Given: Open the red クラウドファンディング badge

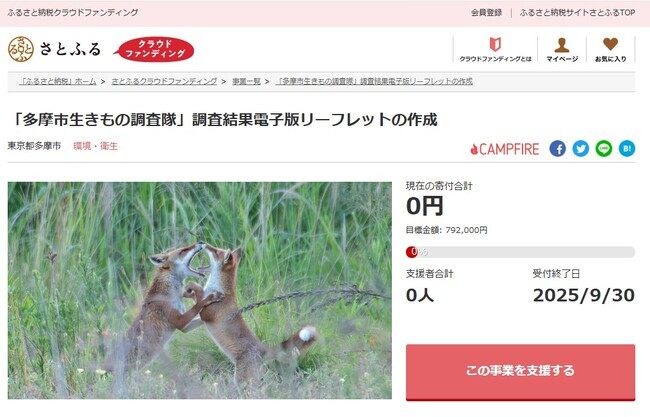Looking at the screenshot, I should (x=154, y=49).
